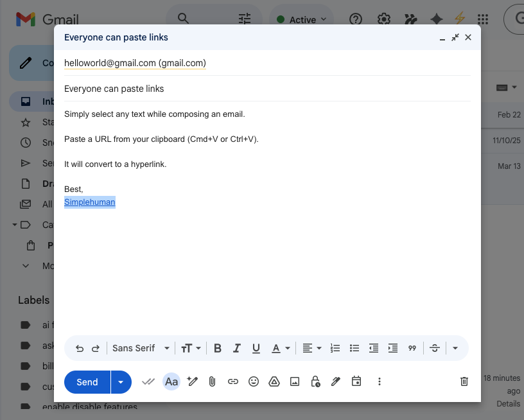Viewport: 524px width, 420px height.
Task: Send the email
Action: click(x=87, y=381)
